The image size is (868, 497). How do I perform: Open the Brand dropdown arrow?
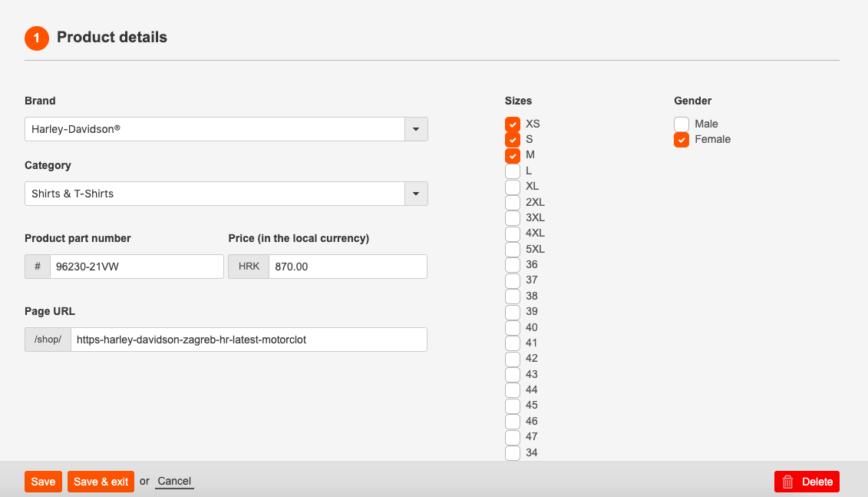pos(415,129)
